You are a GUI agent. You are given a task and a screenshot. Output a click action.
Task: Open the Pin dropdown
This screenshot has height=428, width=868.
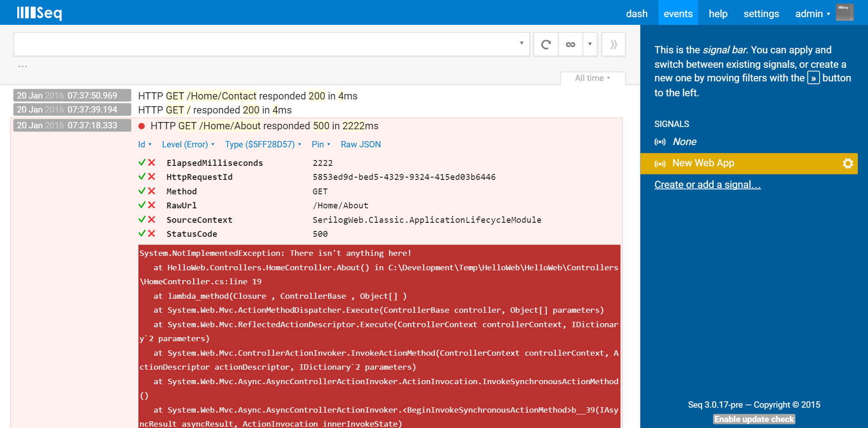click(x=321, y=144)
